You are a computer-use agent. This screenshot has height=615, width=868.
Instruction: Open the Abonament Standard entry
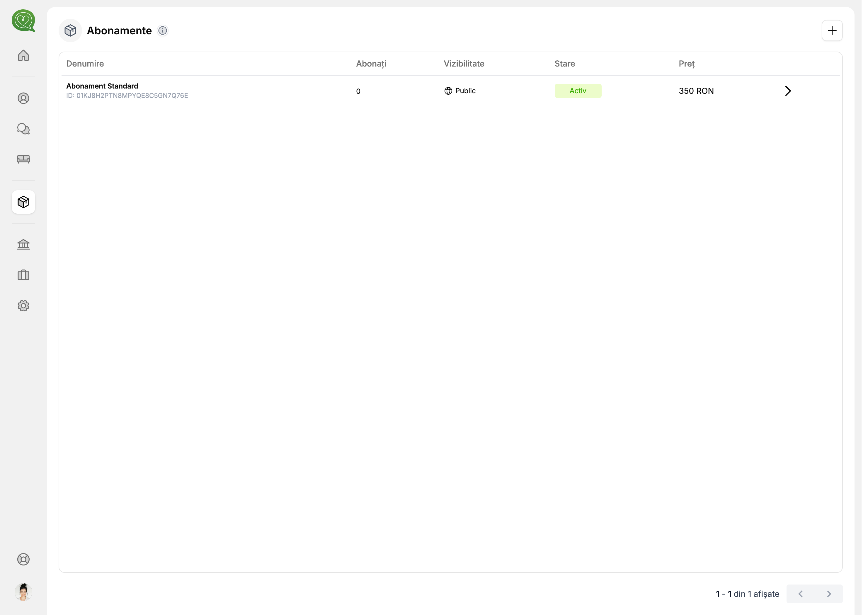(102, 86)
